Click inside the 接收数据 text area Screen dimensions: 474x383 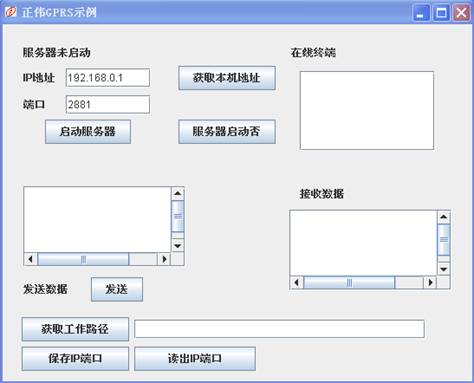click(363, 243)
